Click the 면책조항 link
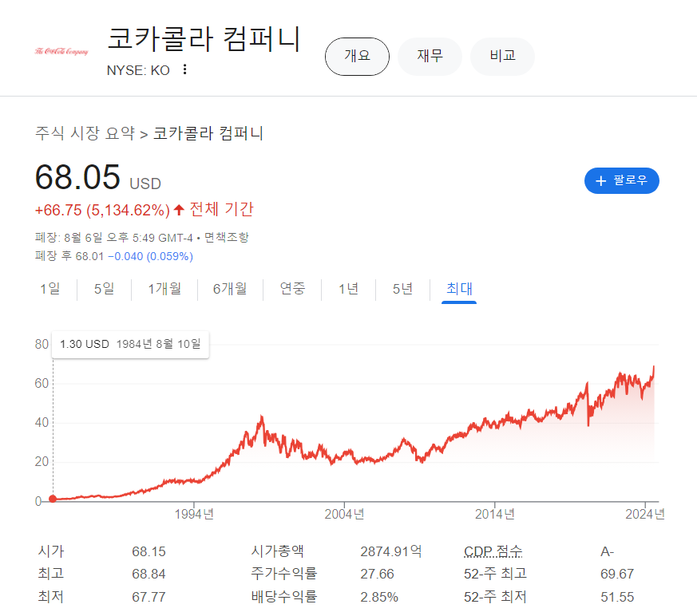697x616 pixels. point(226,238)
